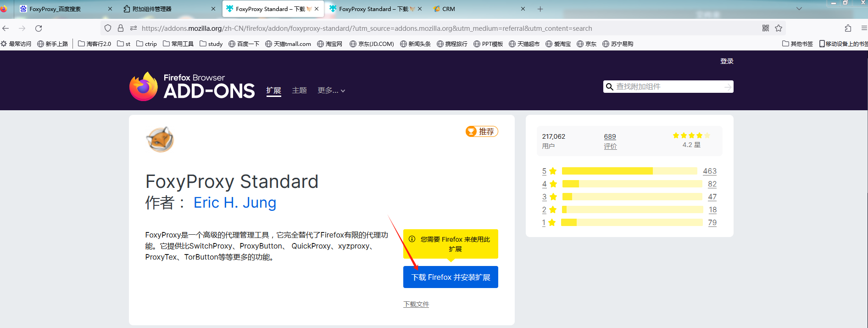Screen dimensions: 868x328
Task: Open the study bookmark folder
Action: (x=211, y=44)
